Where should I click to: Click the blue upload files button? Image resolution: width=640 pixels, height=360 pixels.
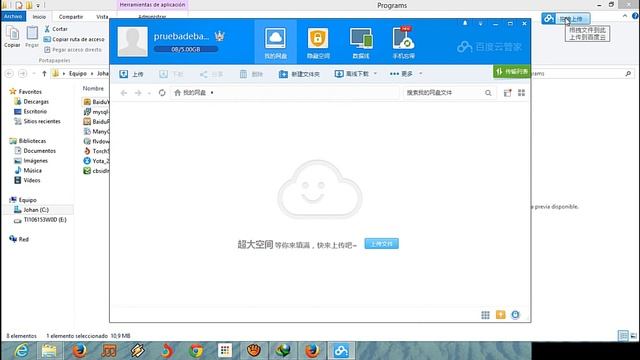click(382, 244)
